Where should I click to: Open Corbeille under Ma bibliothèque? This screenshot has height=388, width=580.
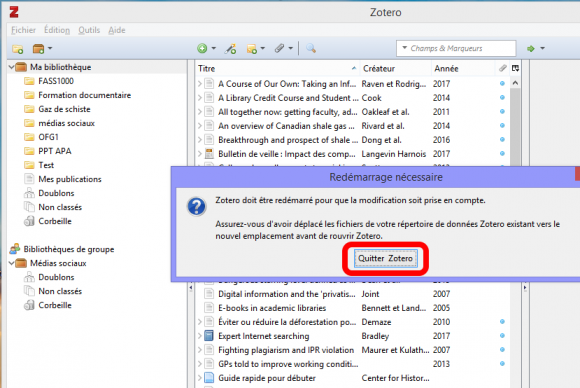[55, 221]
